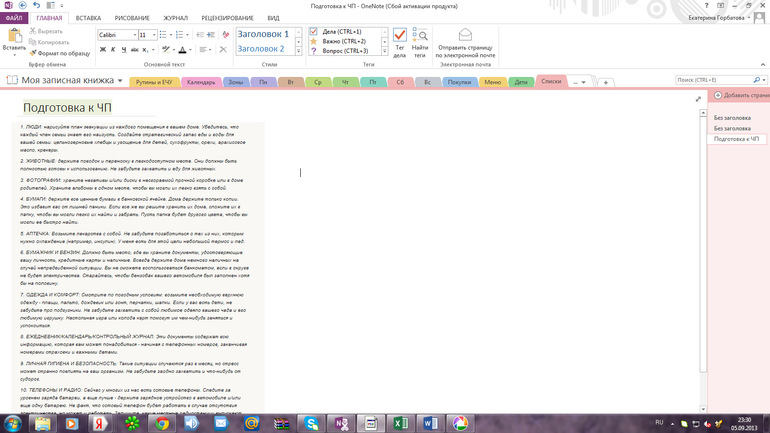Collapse the ribbon with the chevron
Screen dimensions: 770x433
(x=763, y=64)
